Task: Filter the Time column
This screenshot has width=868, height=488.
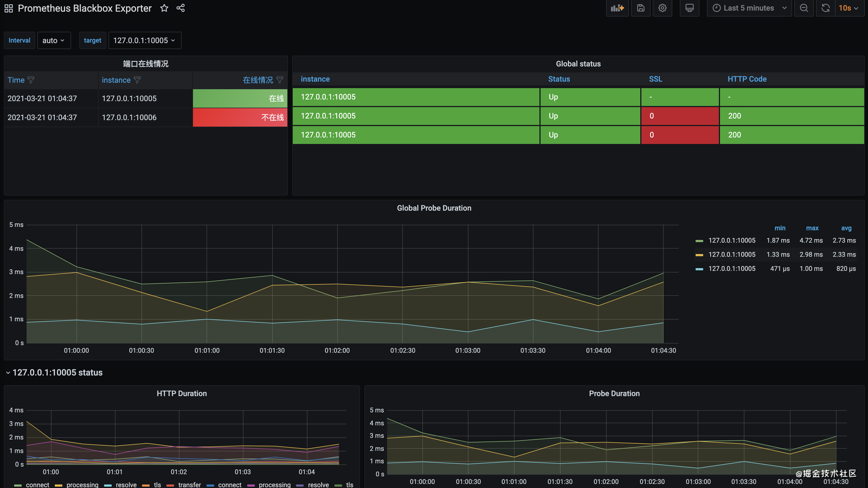Action: click(x=31, y=80)
